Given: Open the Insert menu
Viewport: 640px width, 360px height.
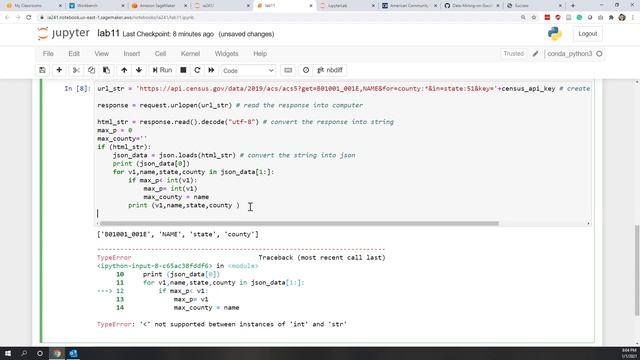Looking at the screenshot, I should point(131,53).
